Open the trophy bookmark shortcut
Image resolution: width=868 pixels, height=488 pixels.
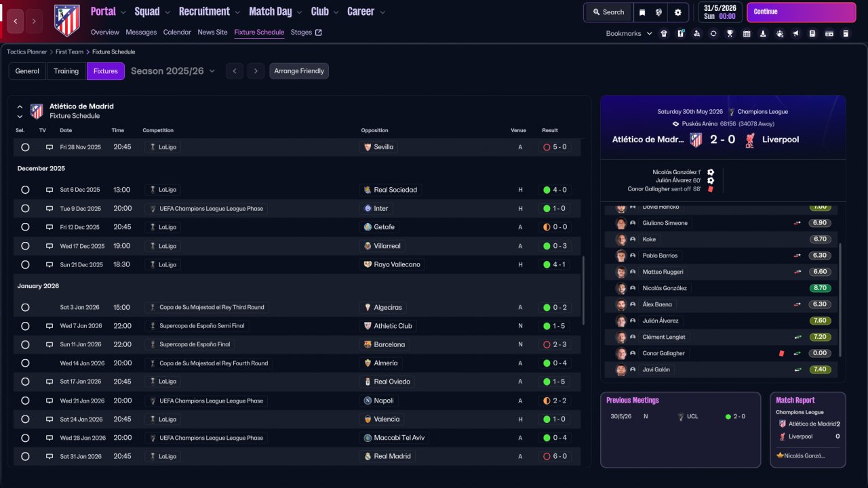tap(730, 33)
